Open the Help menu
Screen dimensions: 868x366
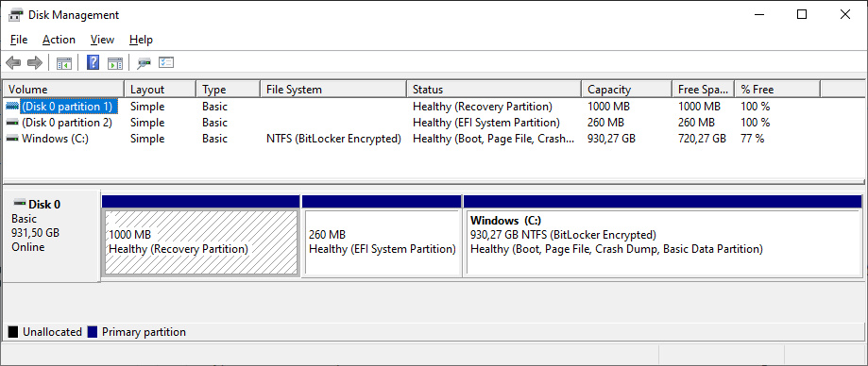coord(141,40)
